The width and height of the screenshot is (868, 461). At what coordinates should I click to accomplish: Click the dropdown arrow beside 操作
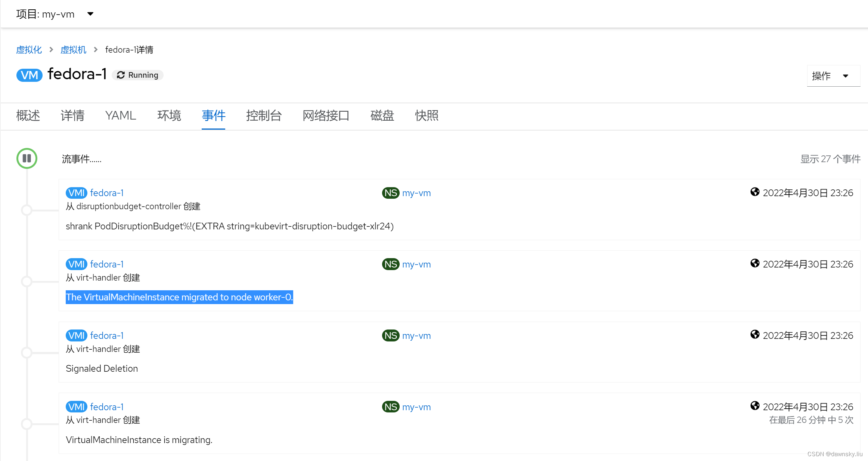pos(846,75)
